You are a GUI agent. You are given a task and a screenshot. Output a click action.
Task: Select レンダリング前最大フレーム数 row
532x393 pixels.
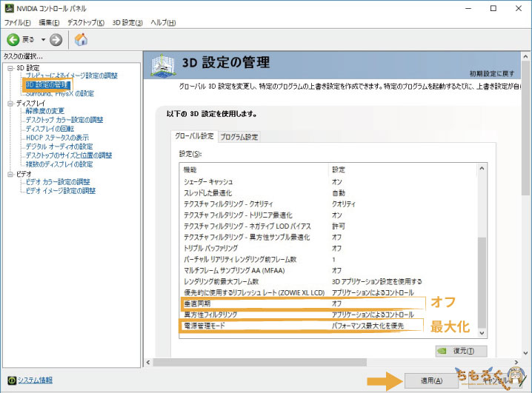328,281
